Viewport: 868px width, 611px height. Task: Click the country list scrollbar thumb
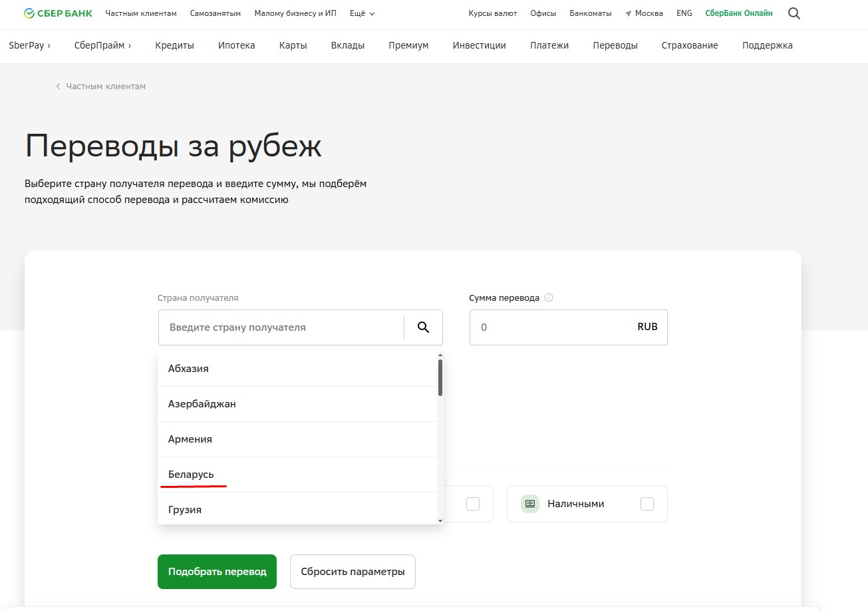point(440,378)
